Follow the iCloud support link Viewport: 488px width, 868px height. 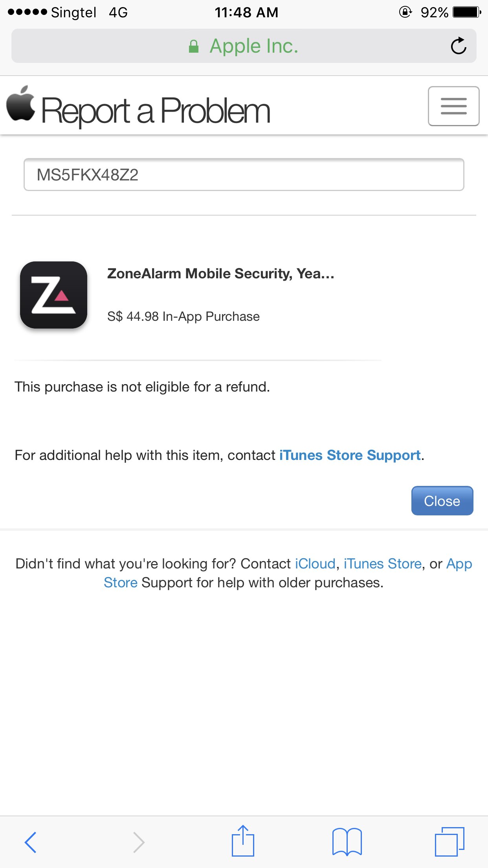coord(315,564)
